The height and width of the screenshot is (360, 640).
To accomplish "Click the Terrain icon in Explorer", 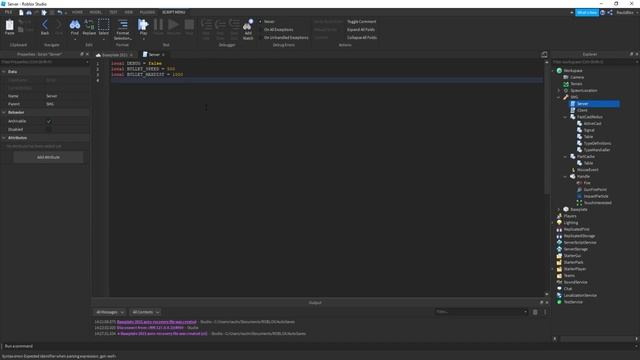I will (566, 84).
